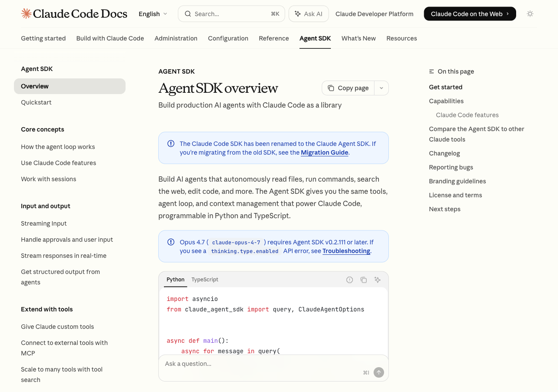This screenshot has height=392, width=558.
Task: Click the Copy page button
Action: [x=348, y=88]
